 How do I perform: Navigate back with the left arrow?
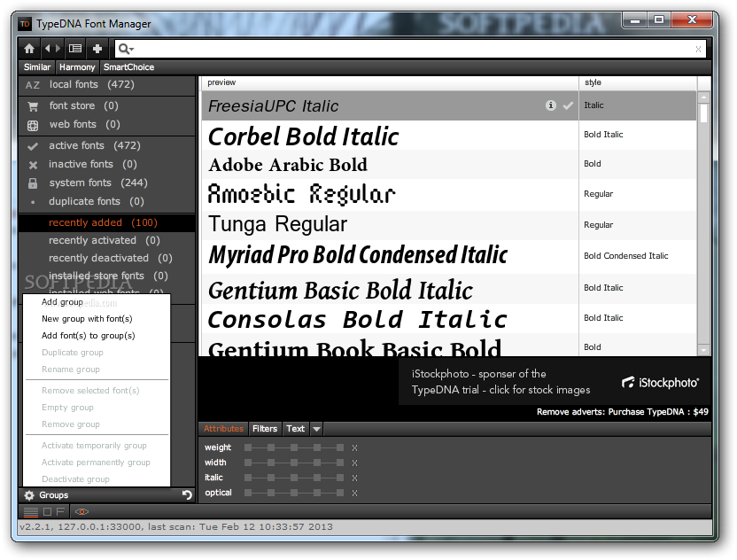click(47, 49)
